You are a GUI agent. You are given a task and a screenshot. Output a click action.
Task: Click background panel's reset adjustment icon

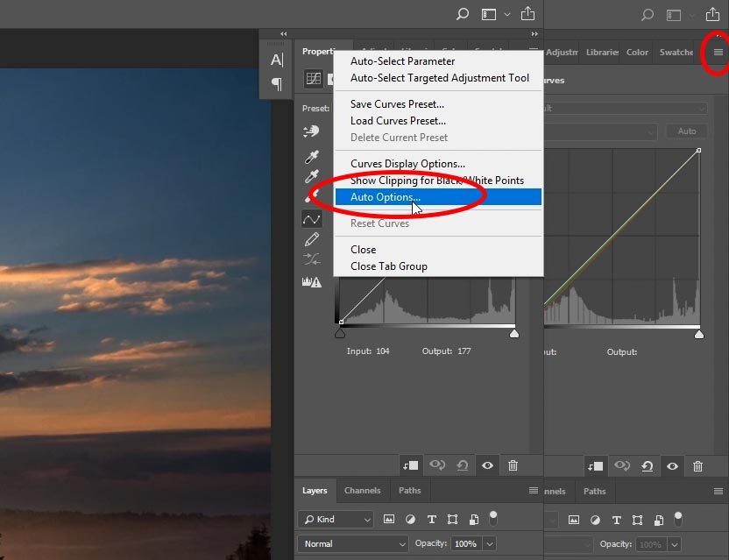pos(648,466)
